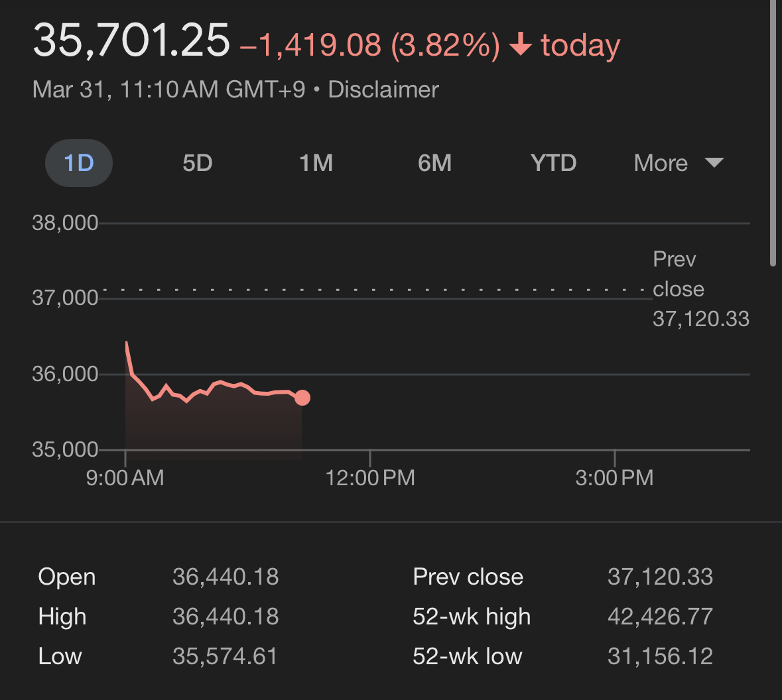Screen dimensions: 782x700
Task: Open the 6M chart view
Action: [434, 163]
